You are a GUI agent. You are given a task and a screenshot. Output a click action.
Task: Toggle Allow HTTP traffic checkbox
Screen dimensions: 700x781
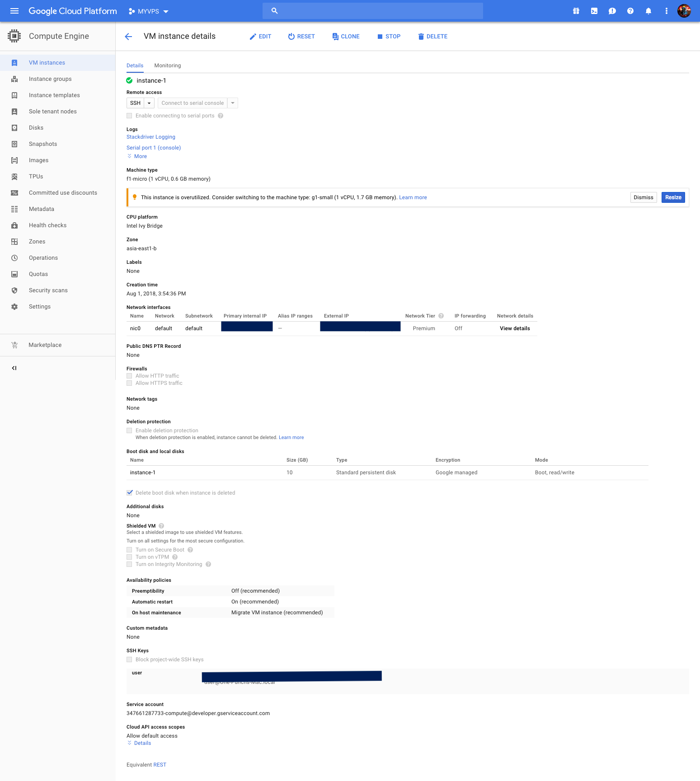point(129,376)
